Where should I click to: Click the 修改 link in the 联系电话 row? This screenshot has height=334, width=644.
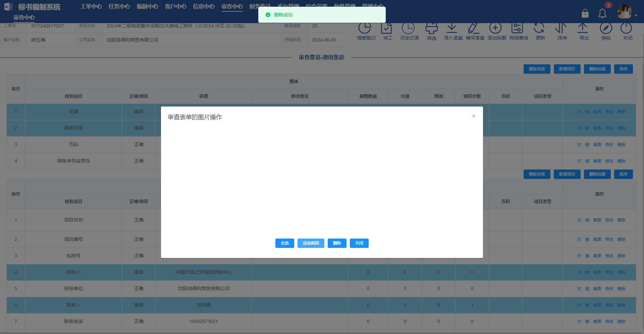pos(609,322)
